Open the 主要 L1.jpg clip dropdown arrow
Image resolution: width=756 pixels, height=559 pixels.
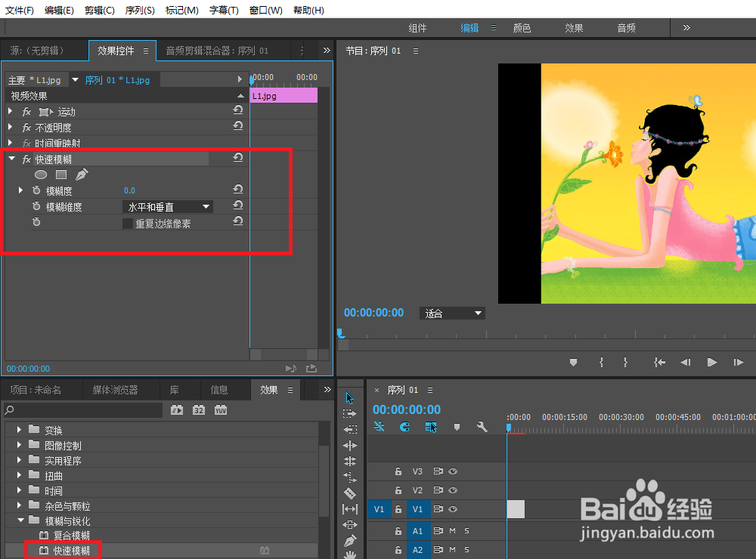click(75, 79)
